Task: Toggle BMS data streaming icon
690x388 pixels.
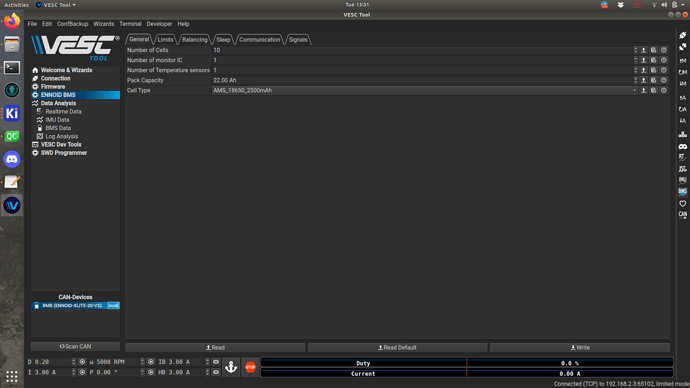Action: pyautogui.click(x=683, y=192)
